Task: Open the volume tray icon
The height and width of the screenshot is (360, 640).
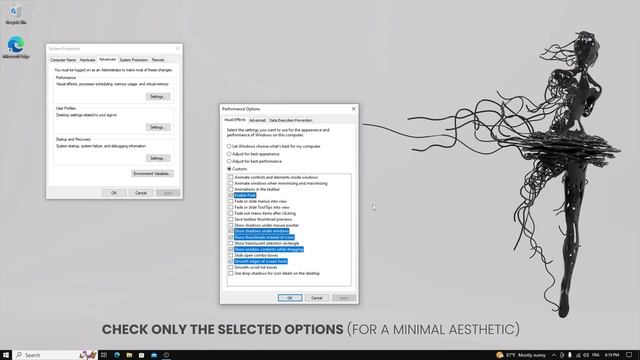Action: pyautogui.click(x=586, y=355)
